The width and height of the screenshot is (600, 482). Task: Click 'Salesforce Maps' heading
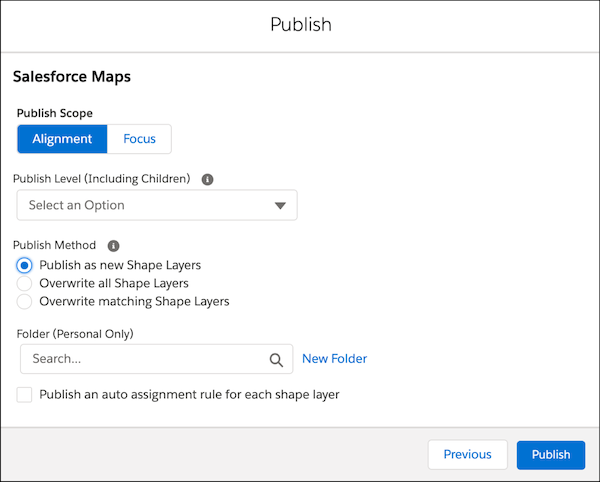point(72,77)
